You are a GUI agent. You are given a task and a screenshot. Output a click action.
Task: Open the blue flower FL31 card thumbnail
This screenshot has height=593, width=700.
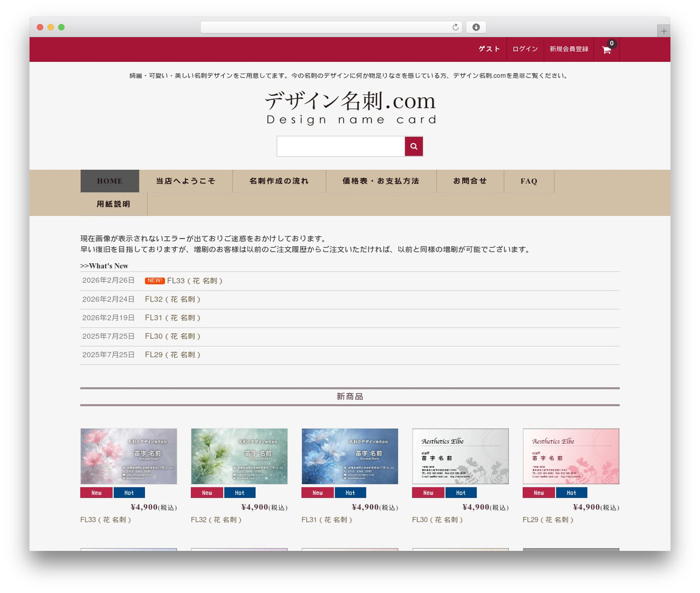click(350, 456)
